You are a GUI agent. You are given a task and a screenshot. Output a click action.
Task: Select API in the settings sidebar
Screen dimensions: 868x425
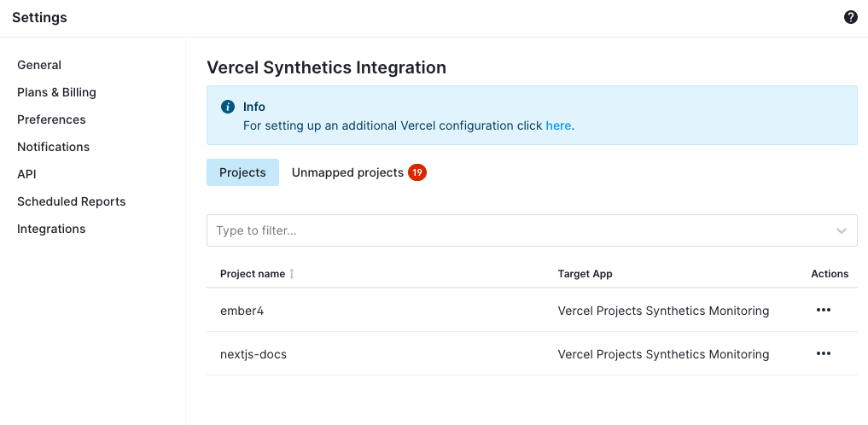pyautogui.click(x=26, y=174)
